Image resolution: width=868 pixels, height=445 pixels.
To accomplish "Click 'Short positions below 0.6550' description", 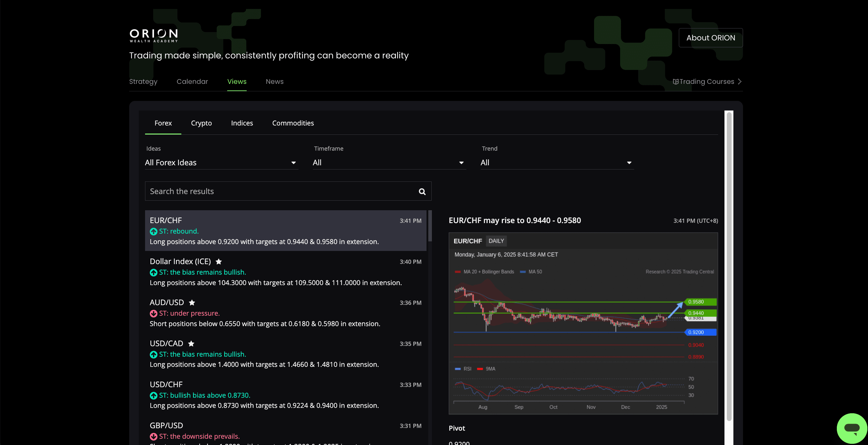I will (265, 324).
